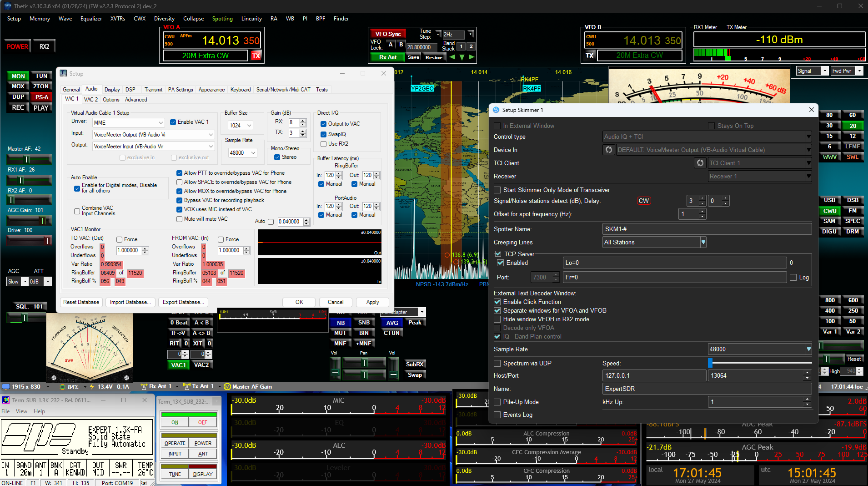Toggle Stereo checkbox
The height and width of the screenshot is (486, 868).
(277, 157)
